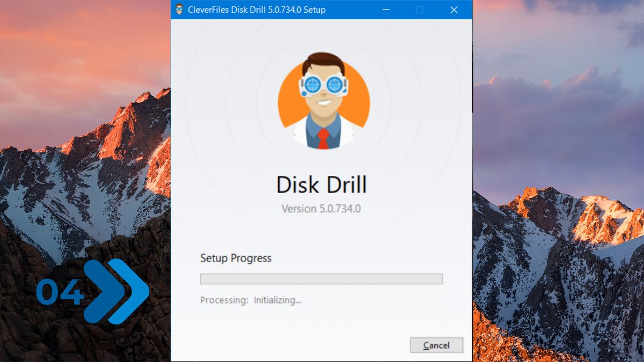Close the Setup window with X
Image resolution: width=644 pixels, height=362 pixels.
[x=454, y=10]
